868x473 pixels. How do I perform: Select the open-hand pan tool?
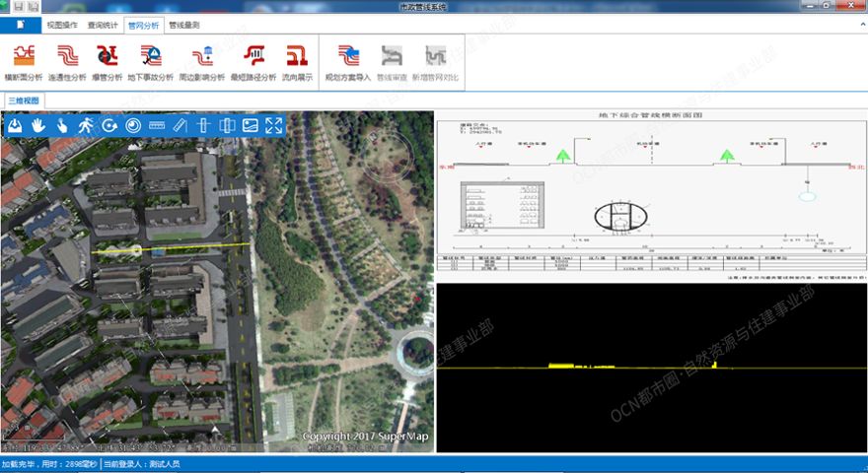pos(38,125)
